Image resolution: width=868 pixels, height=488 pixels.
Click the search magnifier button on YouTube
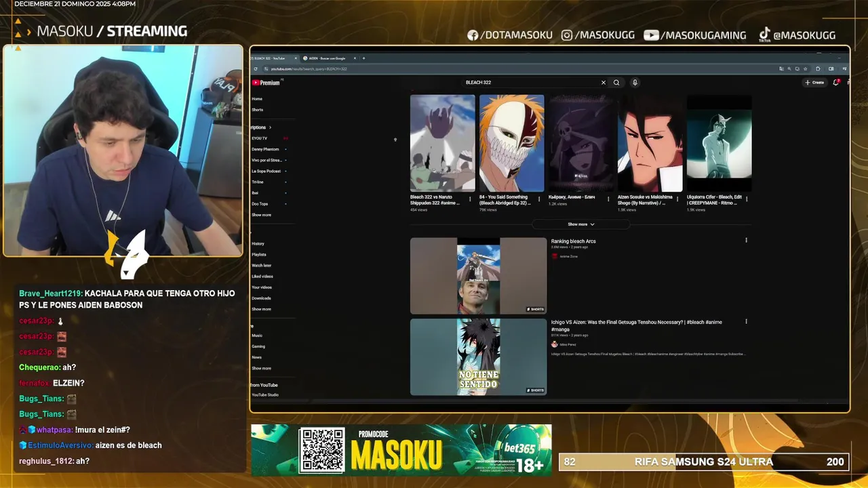616,83
